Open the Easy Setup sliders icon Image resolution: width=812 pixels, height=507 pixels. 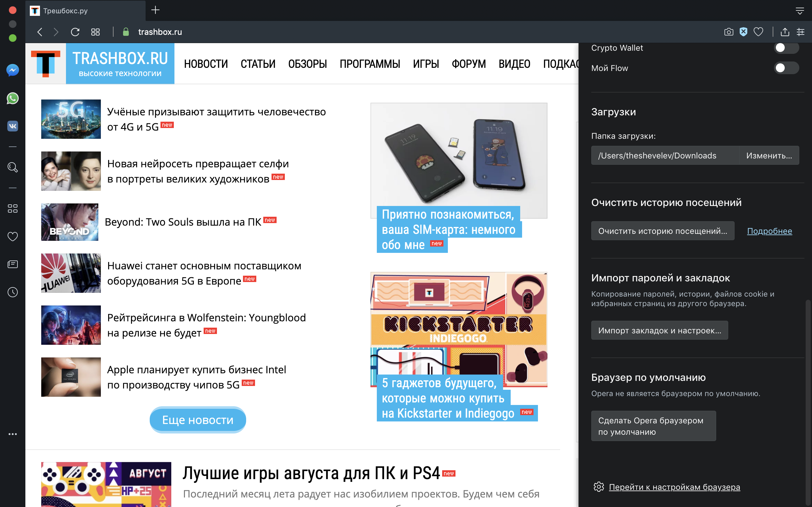(801, 32)
